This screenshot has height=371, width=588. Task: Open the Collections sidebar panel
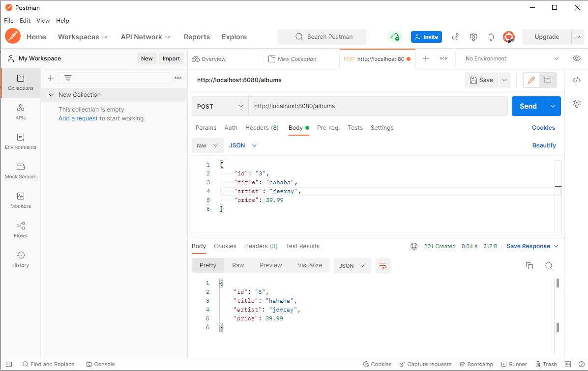20,83
